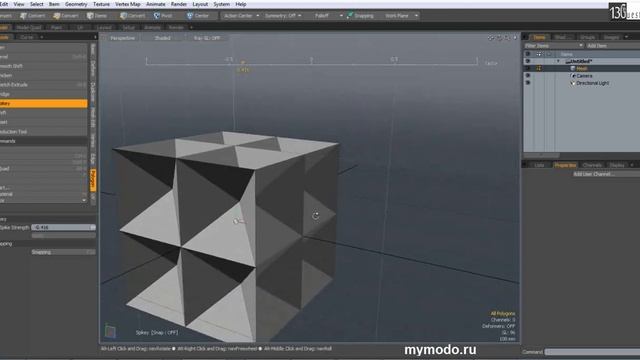Viewport: 640px width, 360px height.
Task: Click the Snapping option in tool properties
Action: pos(63,252)
